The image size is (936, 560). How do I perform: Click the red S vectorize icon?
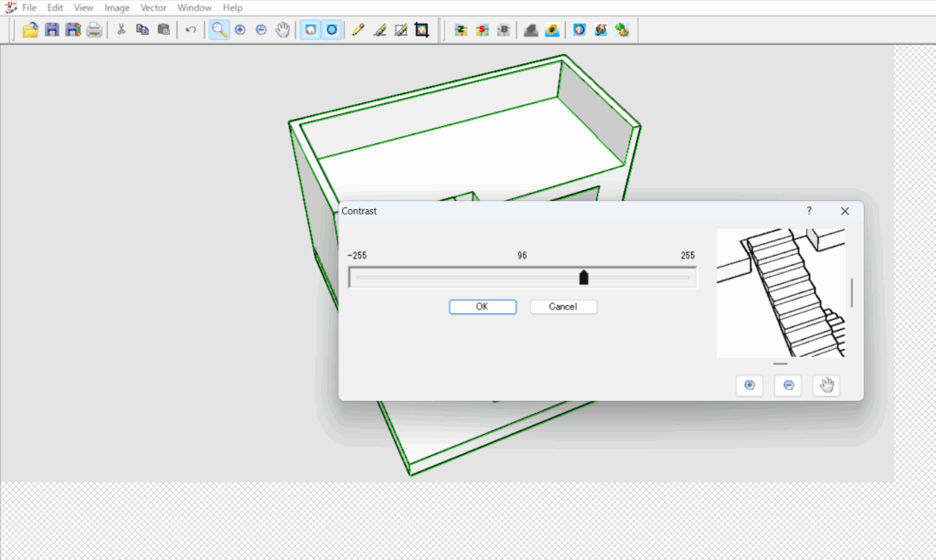point(483,30)
